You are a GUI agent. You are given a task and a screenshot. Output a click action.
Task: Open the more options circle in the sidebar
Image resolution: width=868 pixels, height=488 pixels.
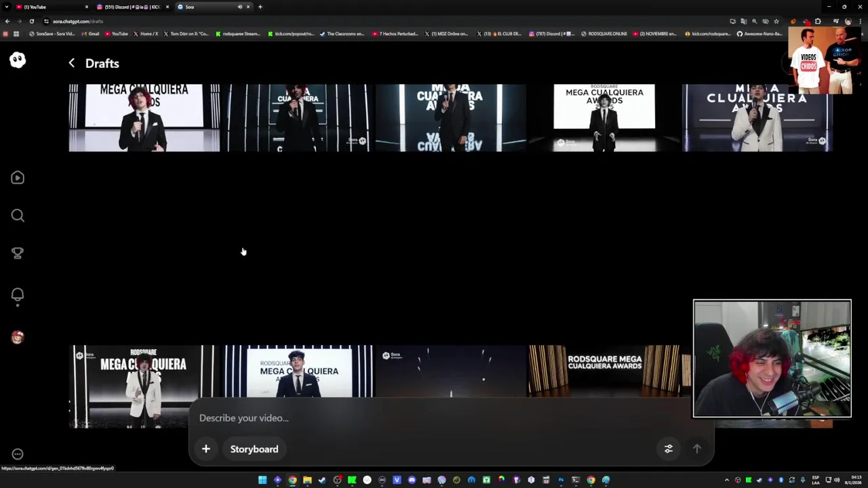tap(18, 454)
